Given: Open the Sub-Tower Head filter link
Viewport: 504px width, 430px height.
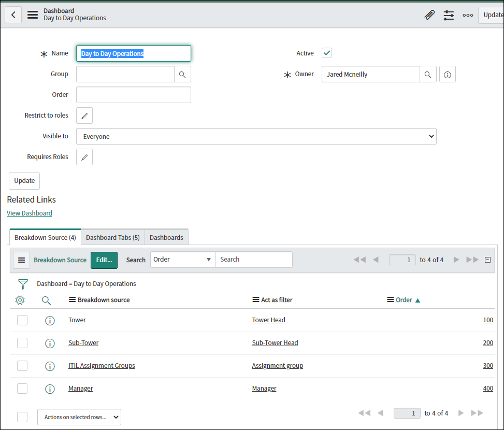Looking at the screenshot, I should 275,343.
